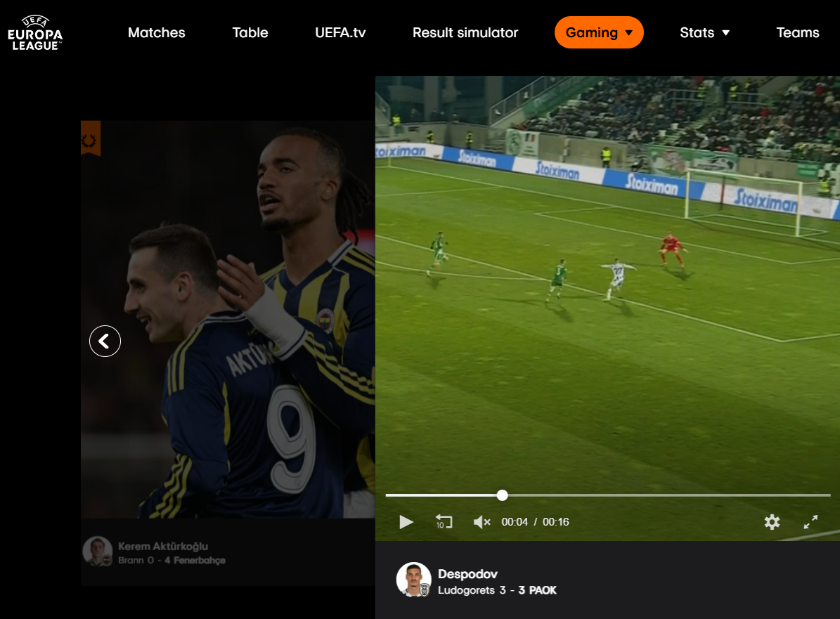Open the Result simulator
Screen dimensions: 840x619
click(465, 33)
